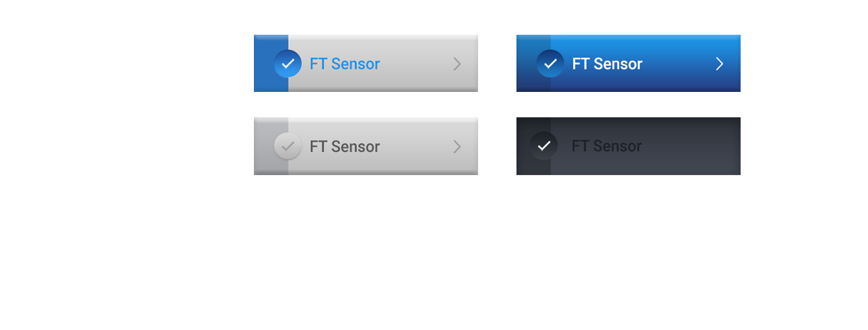
Task: Click the white check icon on dark FT Sensor button
Action: pyautogui.click(x=544, y=146)
